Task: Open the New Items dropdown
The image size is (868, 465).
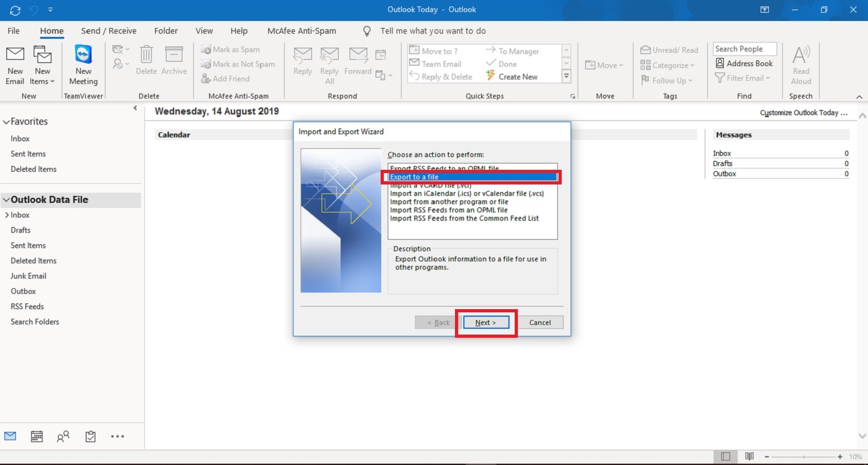Action: (x=42, y=65)
